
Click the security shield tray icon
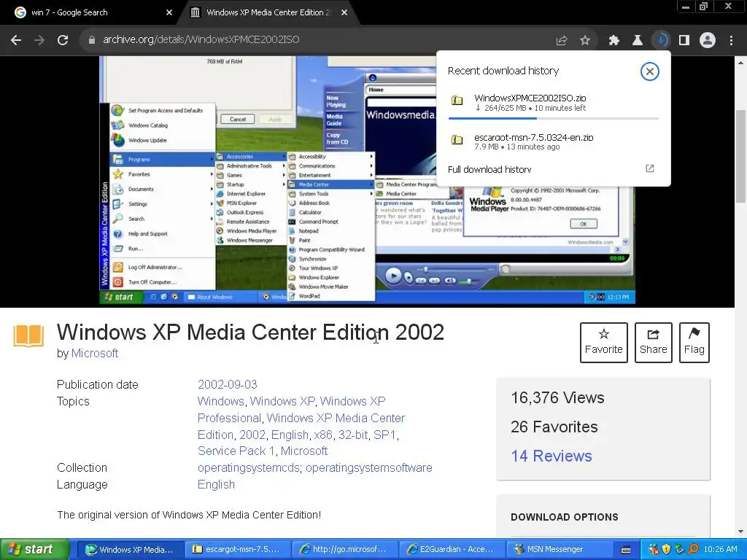pos(666,550)
